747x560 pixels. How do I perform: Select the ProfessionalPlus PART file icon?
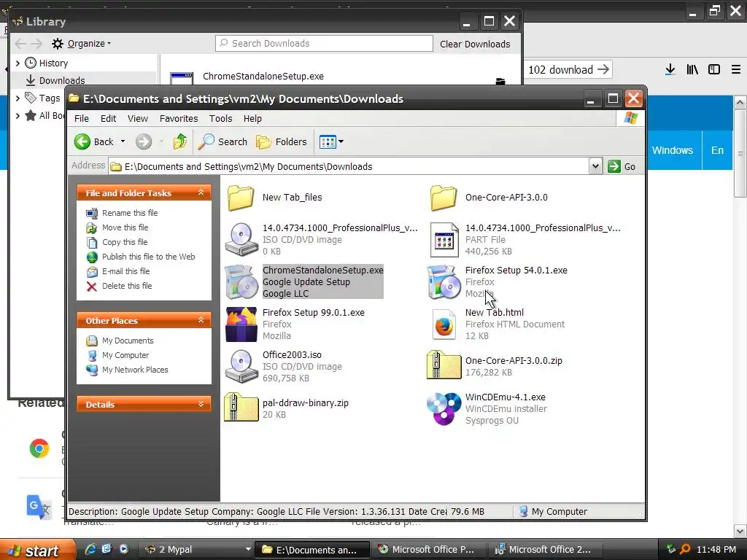coord(444,239)
